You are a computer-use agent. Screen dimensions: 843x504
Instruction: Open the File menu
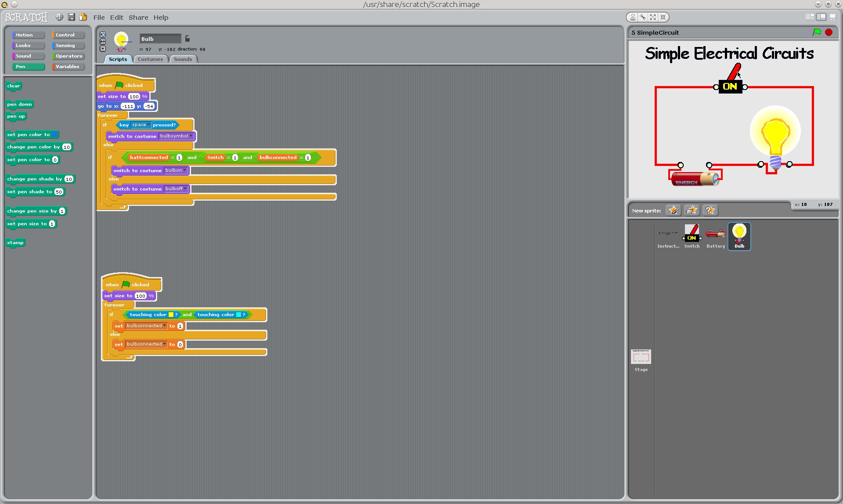click(99, 18)
